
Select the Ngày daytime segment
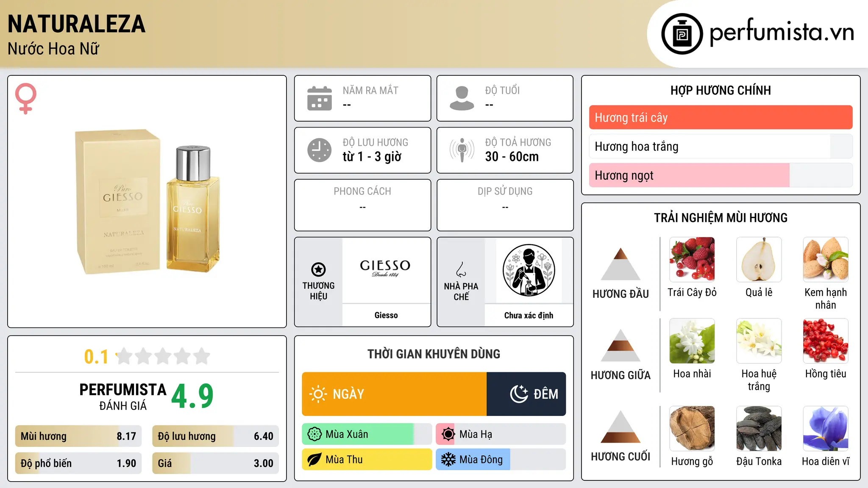[394, 394]
